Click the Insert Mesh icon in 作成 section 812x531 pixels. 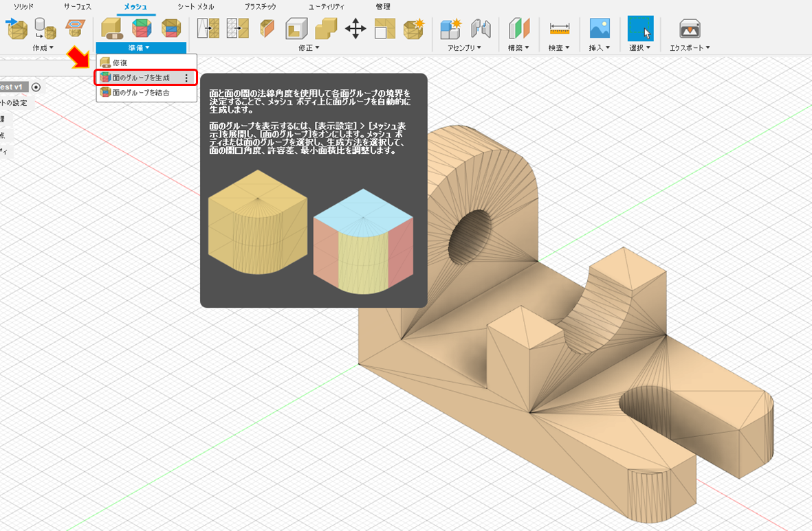pos(17,29)
